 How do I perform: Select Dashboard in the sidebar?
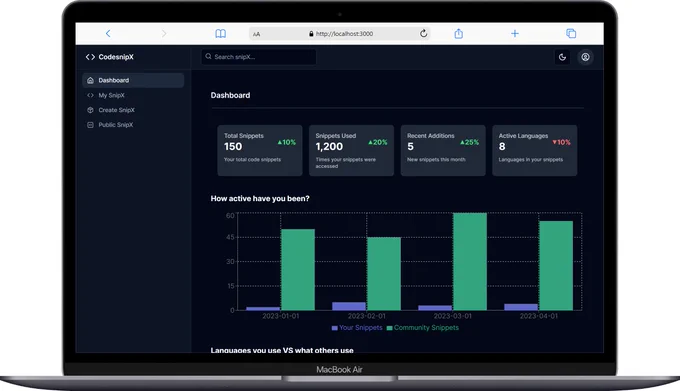coord(133,80)
